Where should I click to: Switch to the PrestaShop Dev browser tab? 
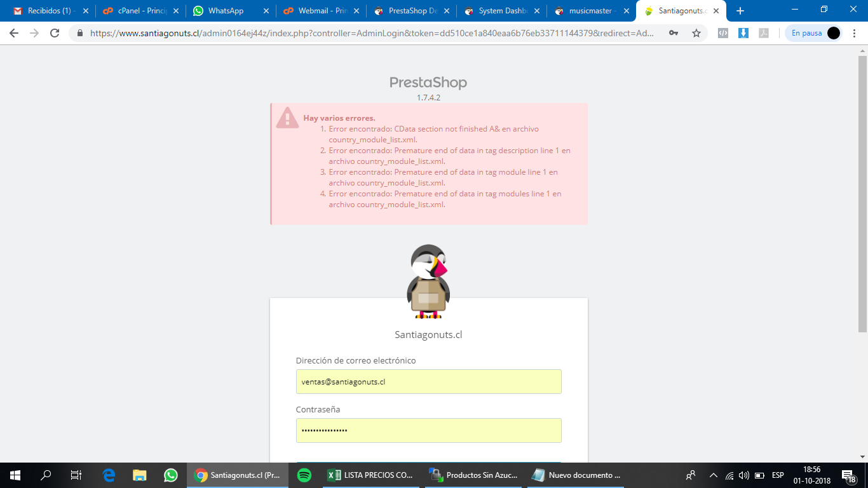(411, 11)
